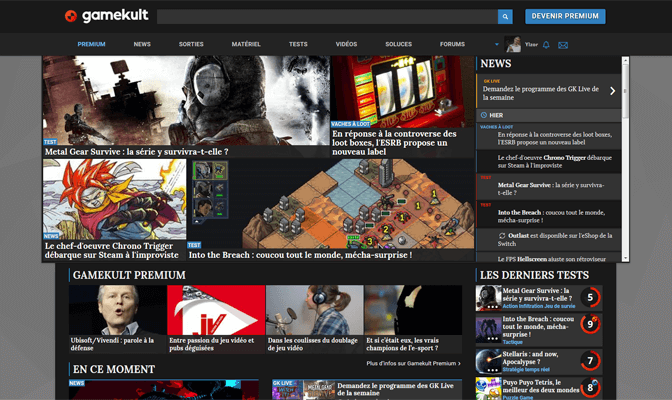Expand the dropdown arrow beside the avatar
Image resolution: width=672 pixels, height=400 pixels.
click(497, 44)
